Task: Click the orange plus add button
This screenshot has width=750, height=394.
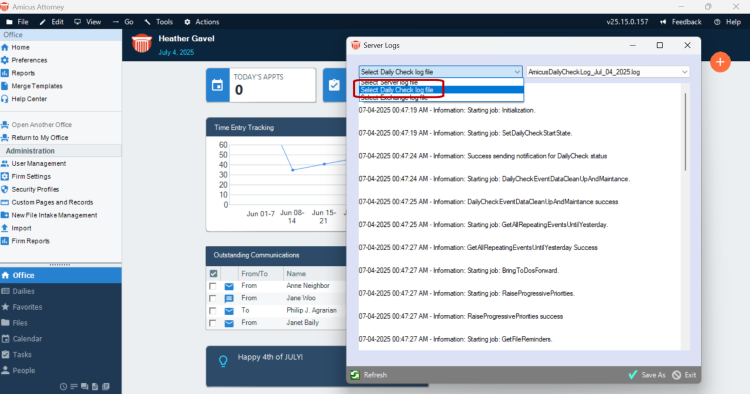Action: click(720, 62)
